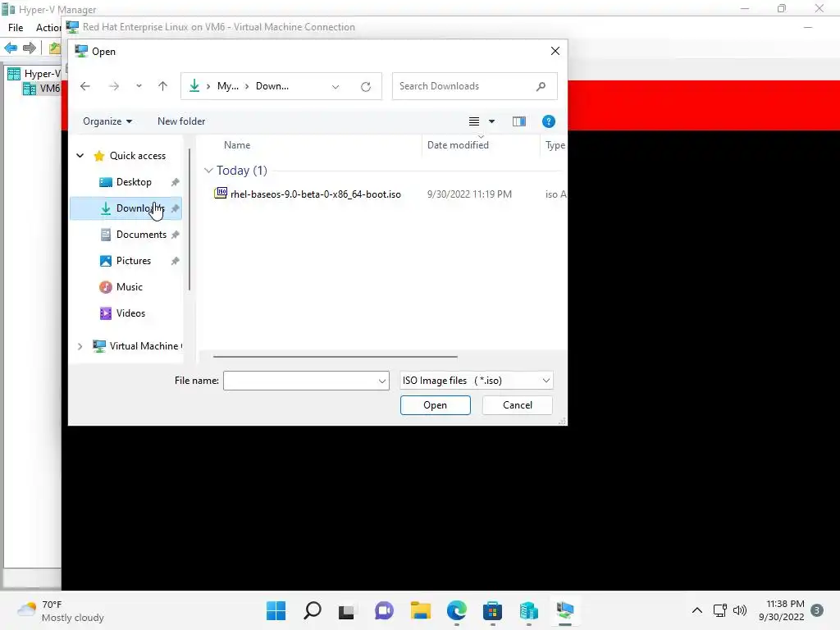Select Quick access in the sidebar

coord(138,156)
